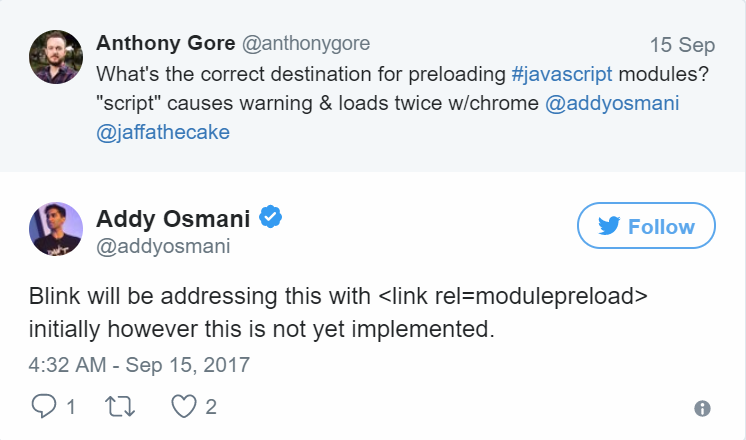Click the like count number 2
746x440 pixels.
pos(211,406)
